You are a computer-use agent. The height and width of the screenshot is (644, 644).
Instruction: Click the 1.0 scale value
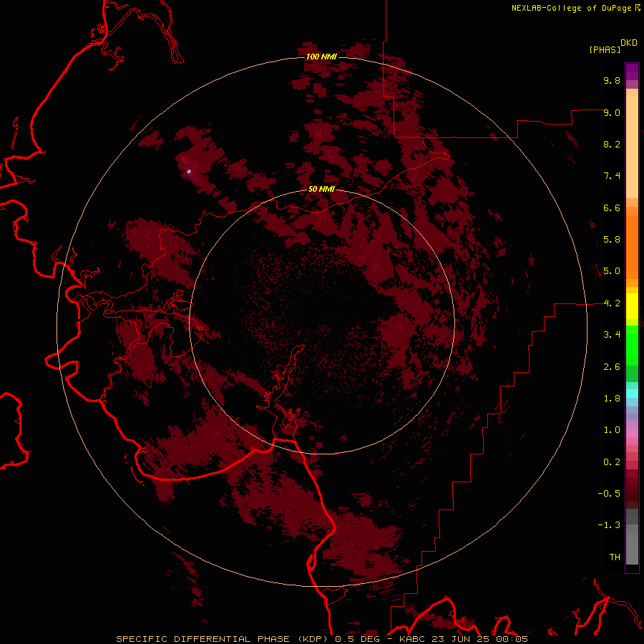click(612, 430)
